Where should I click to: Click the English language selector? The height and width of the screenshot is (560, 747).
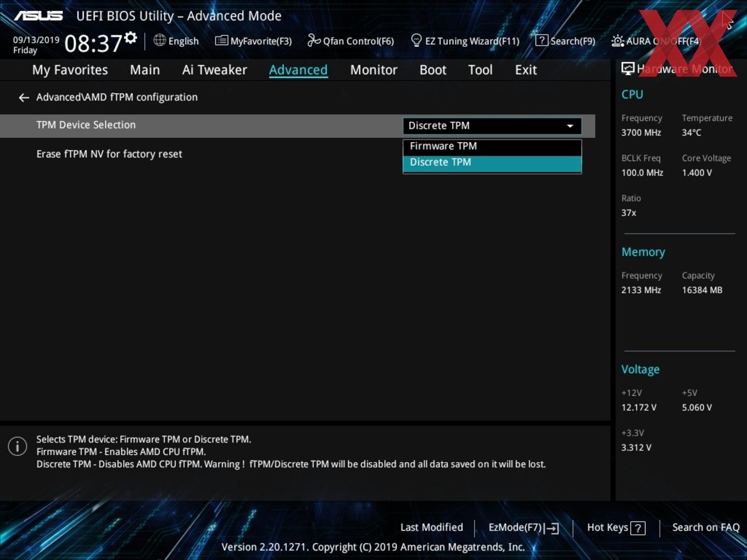pyautogui.click(x=183, y=41)
